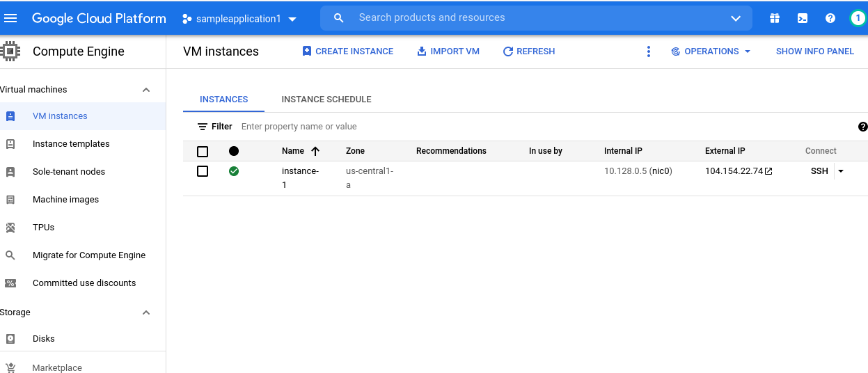The image size is (868, 373).
Task: Open external IP link icon for 104.154.22.74
Action: coord(769,171)
